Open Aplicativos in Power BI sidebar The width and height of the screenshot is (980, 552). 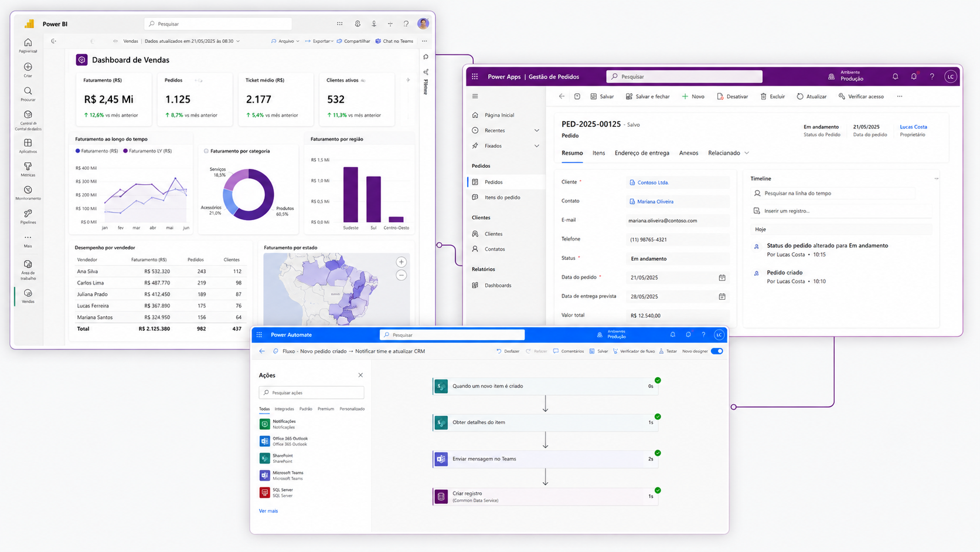[28, 146]
